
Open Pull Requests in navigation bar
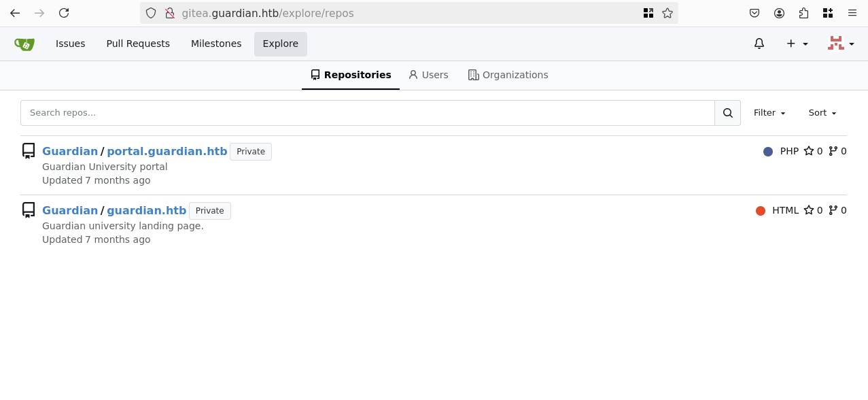(138, 44)
